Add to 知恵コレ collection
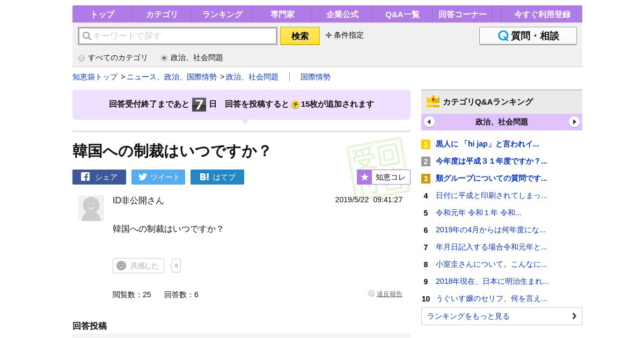Viewport: 644px width, 338px height. point(384,177)
